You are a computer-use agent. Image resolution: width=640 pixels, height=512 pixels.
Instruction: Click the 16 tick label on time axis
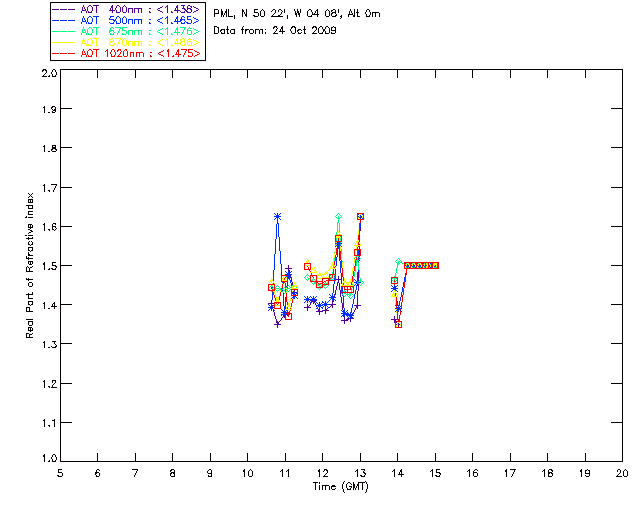472,473
